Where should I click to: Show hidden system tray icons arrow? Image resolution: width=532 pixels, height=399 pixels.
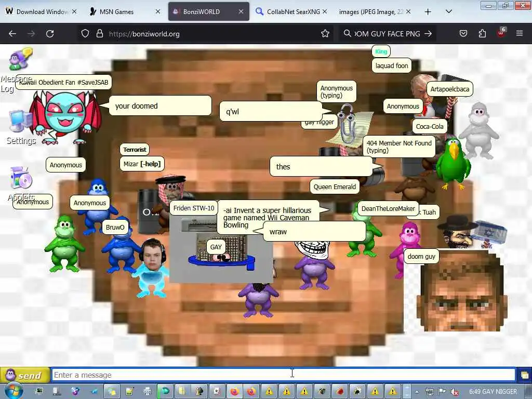click(x=417, y=392)
